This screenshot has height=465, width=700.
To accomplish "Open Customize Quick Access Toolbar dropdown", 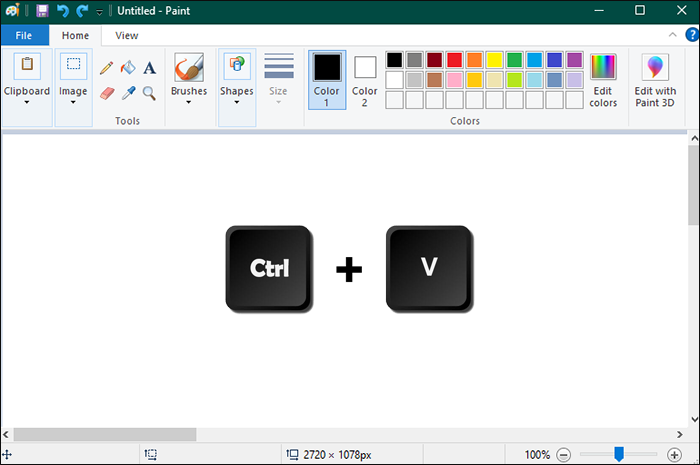I will click(100, 12).
